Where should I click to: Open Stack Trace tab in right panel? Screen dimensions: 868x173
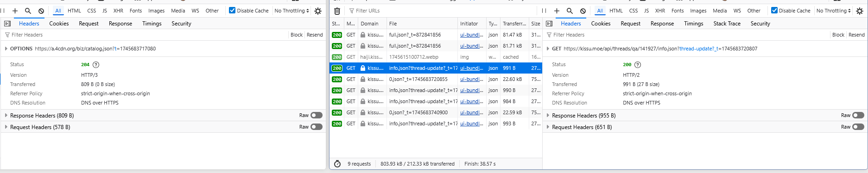tap(727, 24)
